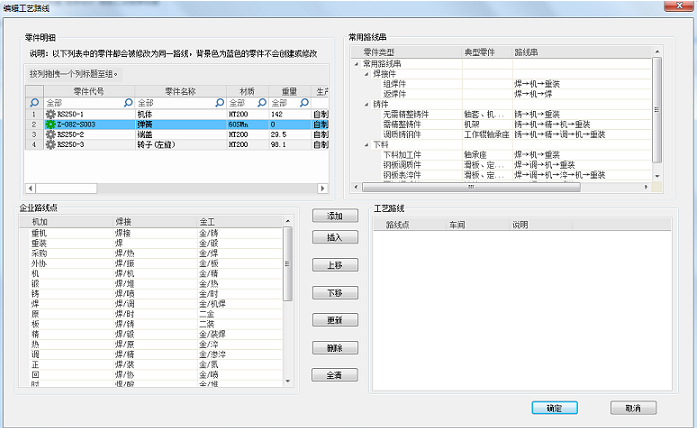Collapse the 焊接件 tree node
This screenshot has width=697, height=428.
[x=366, y=74]
